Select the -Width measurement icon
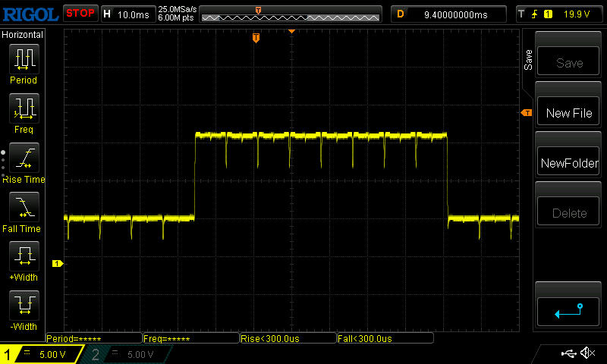The height and width of the screenshot is (364, 607). pyautogui.click(x=23, y=306)
